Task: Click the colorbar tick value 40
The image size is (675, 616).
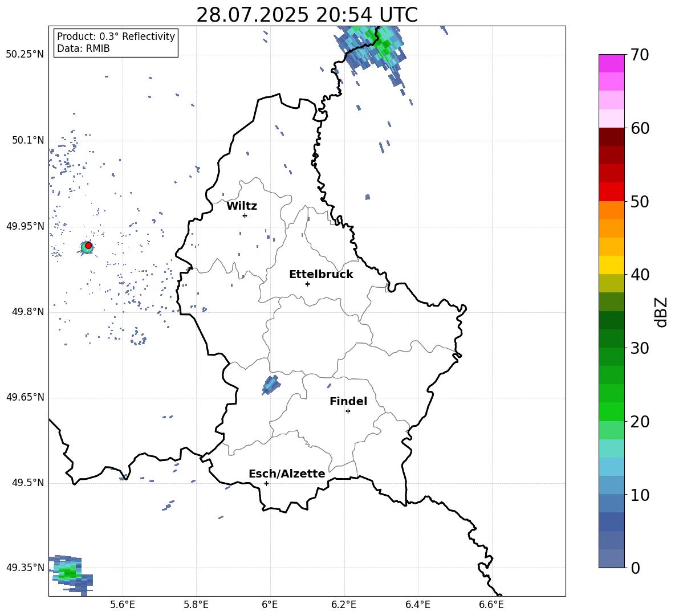Action: (640, 275)
